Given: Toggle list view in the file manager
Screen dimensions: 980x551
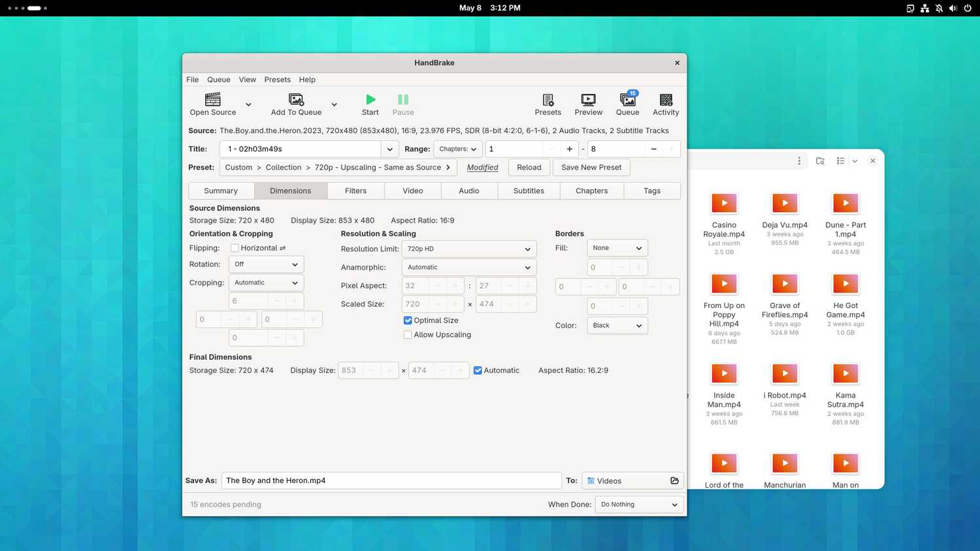Looking at the screenshot, I should click(x=841, y=161).
